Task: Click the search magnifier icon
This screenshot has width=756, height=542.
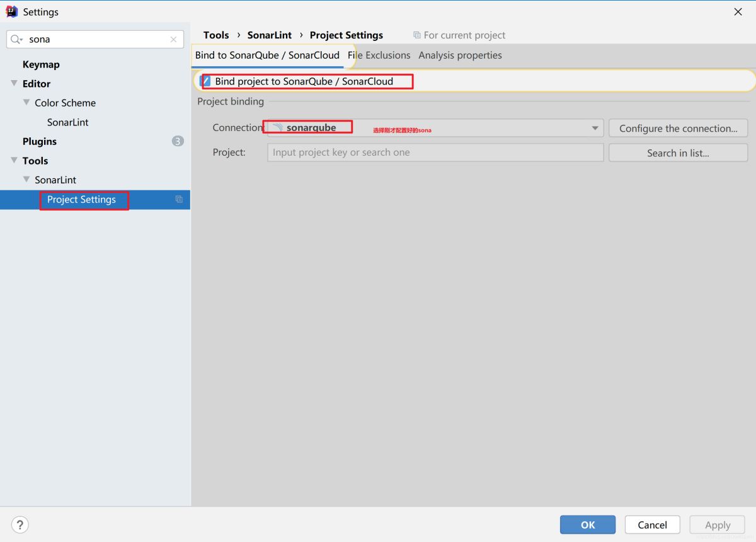Action: coord(16,39)
